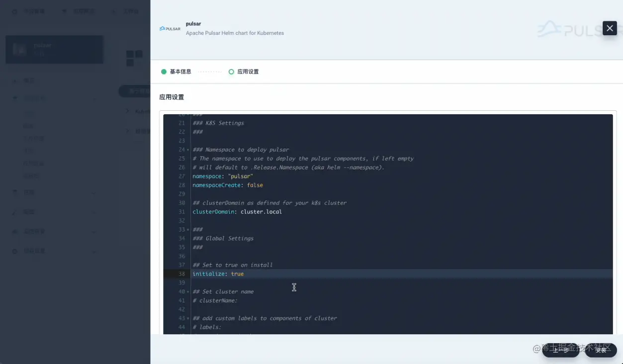This screenshot has height=364, width=623.
Task: Click the '# labels:' line
Action: 207,327
